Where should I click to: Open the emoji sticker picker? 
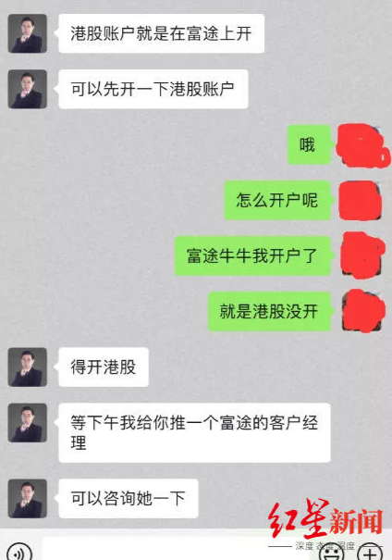click(332, 553)
